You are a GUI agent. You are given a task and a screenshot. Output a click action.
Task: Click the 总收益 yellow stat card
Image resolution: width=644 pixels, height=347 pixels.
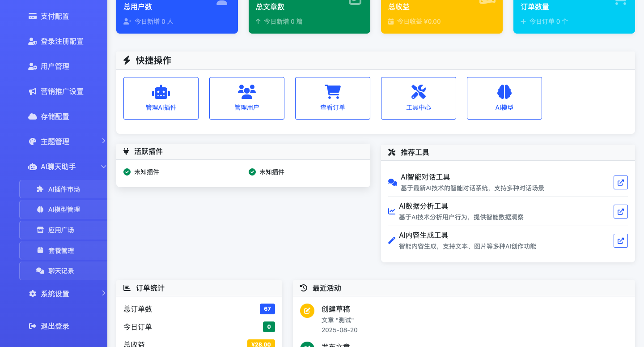[x=442, y=17]
